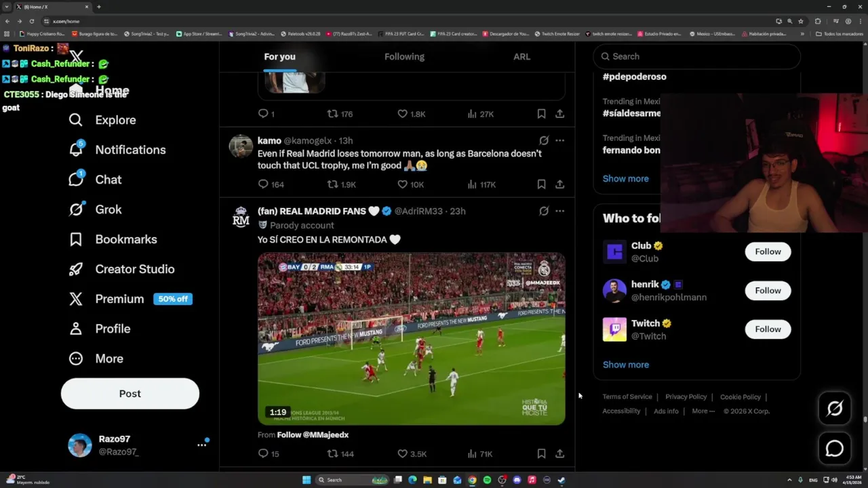Reply to REAL MADRID FANS post (15 replies)
868x488 pixels.
point(269,454)
